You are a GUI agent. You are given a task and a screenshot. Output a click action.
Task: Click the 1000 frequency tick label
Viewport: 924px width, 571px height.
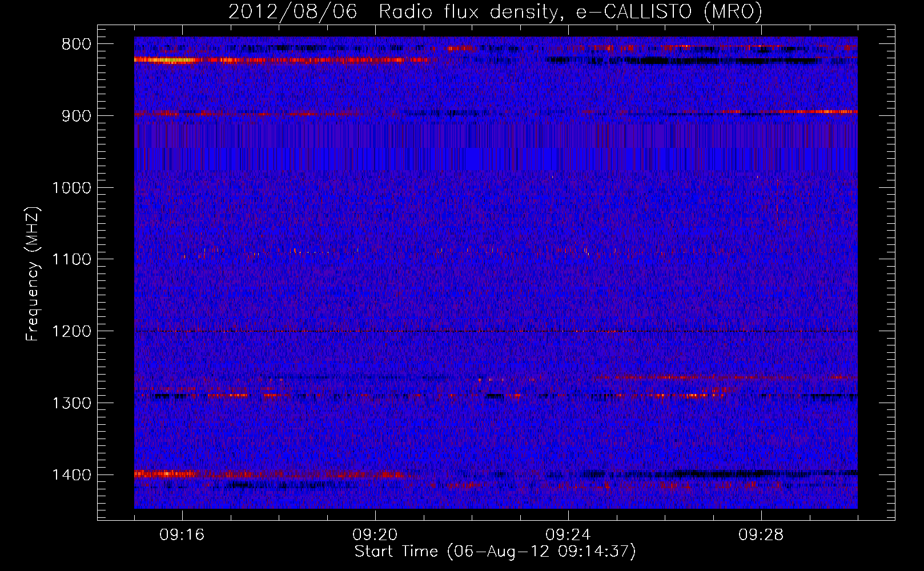click(x=72, y=188)
